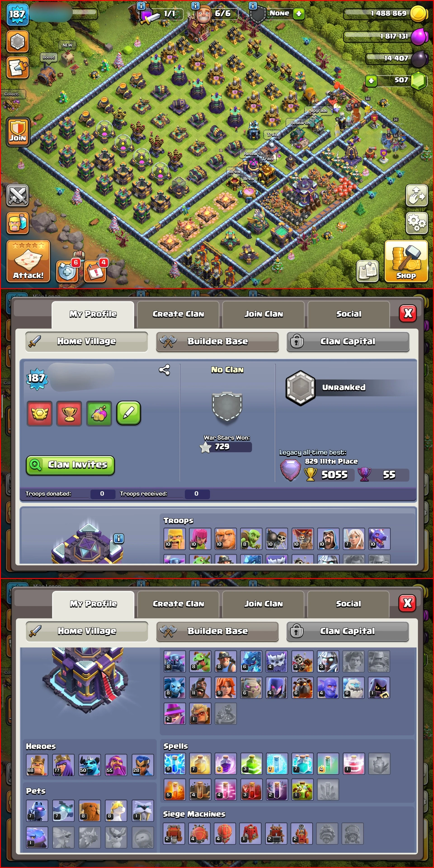Click the Clan Invites button

71,465
